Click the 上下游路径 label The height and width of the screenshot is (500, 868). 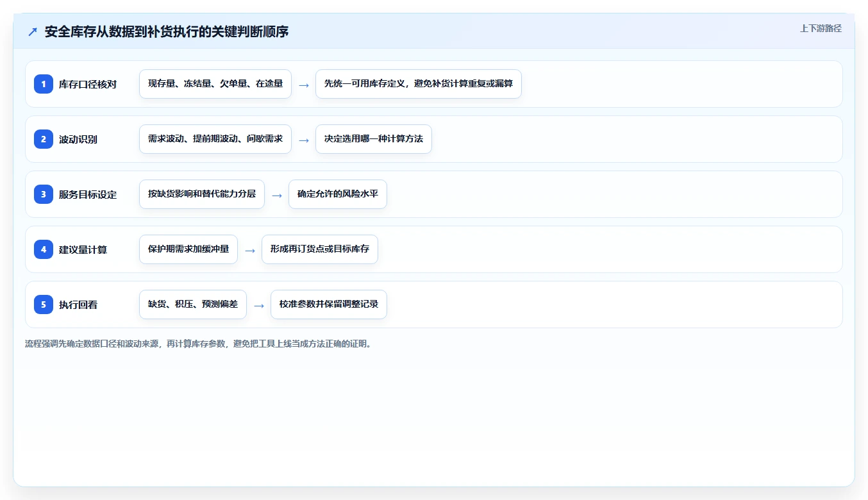[821, 28]
